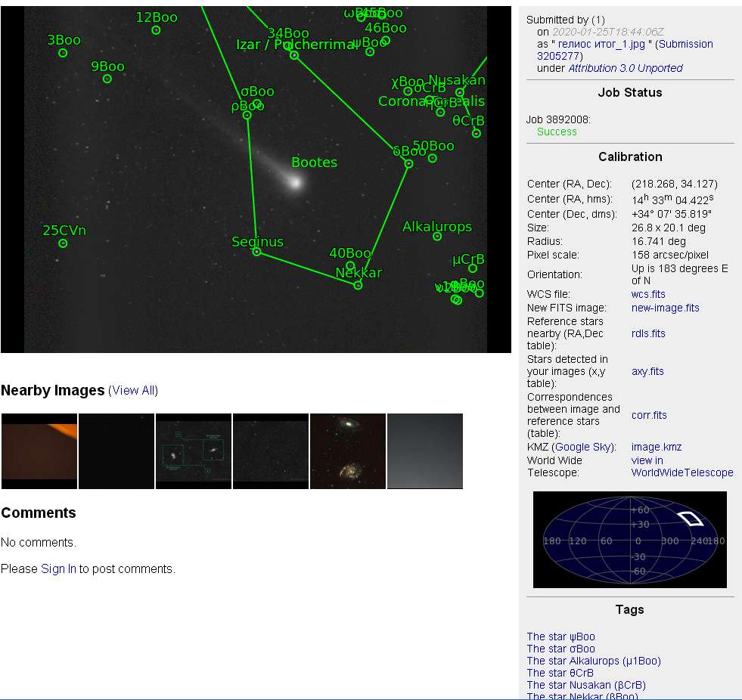Click the axy.fits detected stars link
The width and height of the screenshot is (742, 700).
tap(647, 371)
